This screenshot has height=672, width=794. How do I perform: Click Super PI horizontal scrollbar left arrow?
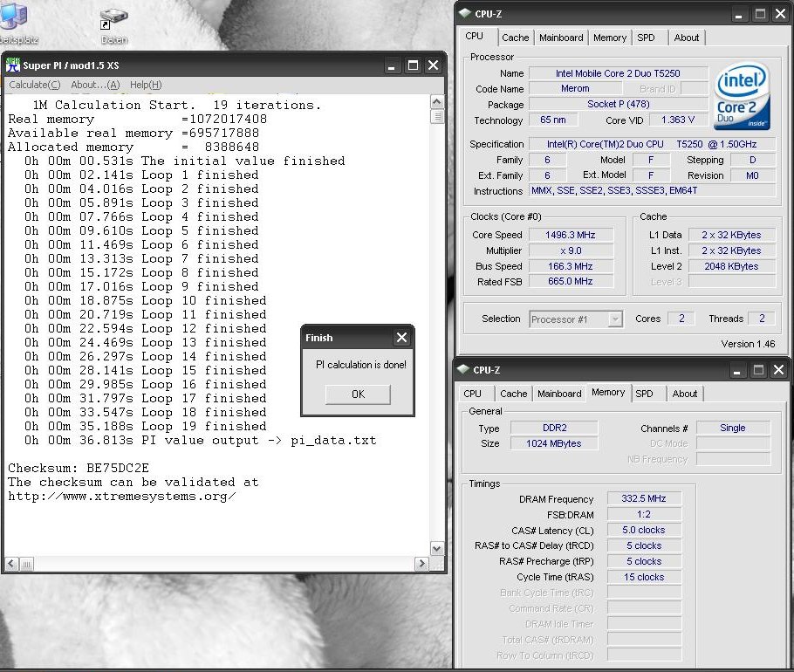11,564
